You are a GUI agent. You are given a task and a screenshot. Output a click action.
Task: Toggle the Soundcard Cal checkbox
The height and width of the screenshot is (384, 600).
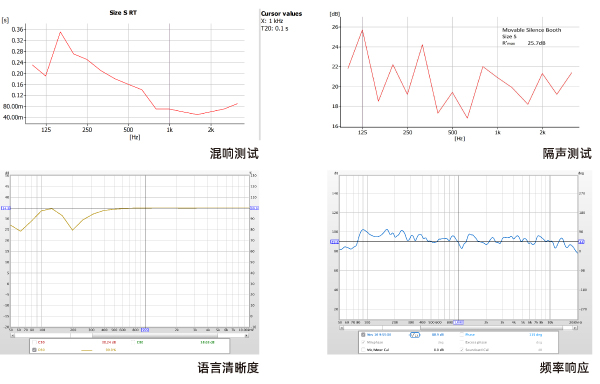[x=461, y=350]
